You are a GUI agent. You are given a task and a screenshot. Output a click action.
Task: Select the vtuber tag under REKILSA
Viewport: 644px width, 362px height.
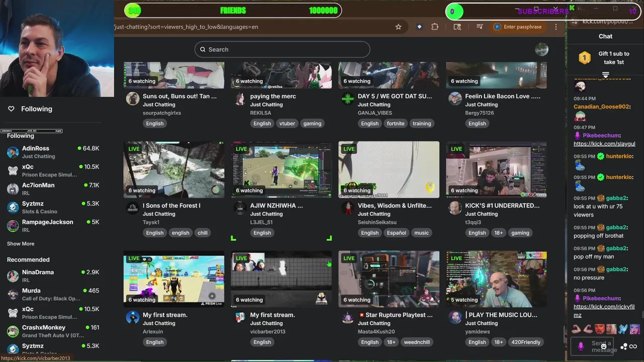pos(287,124)
